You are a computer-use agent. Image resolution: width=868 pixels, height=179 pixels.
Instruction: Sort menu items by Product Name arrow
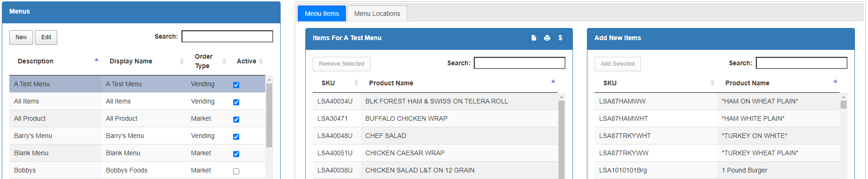(x=553, y=81)
